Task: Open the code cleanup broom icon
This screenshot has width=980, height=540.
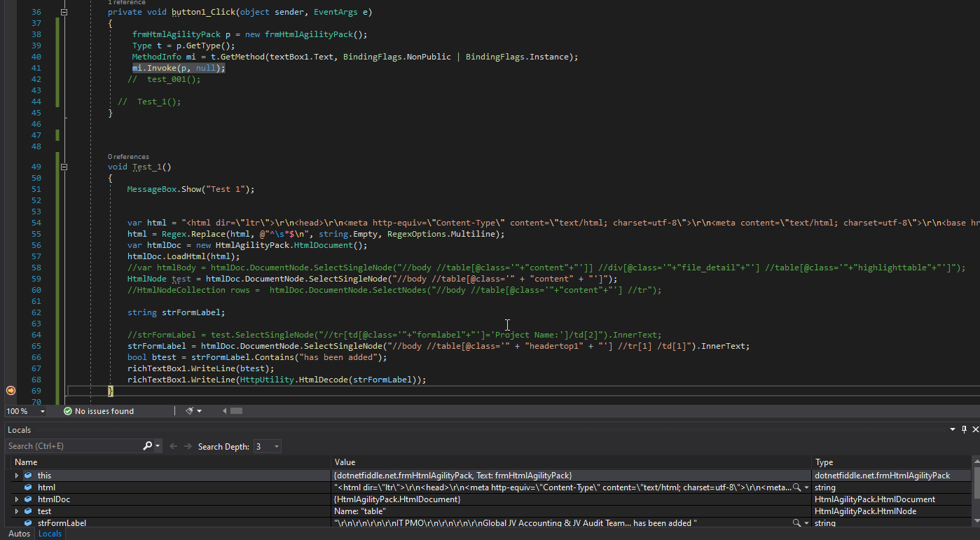Action: pyautogui.click(x=190, y=411)
